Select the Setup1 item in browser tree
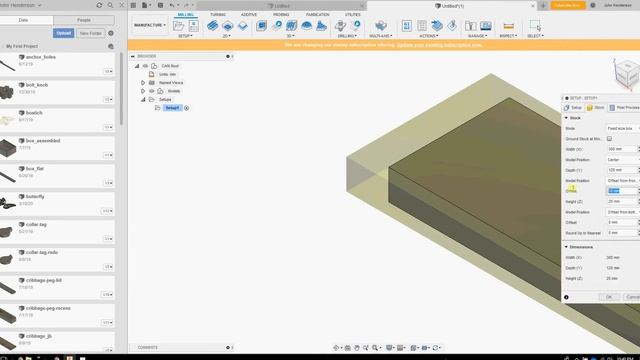Image resolution: width=640 pixels, height=360 pixels. coord(172,108)
